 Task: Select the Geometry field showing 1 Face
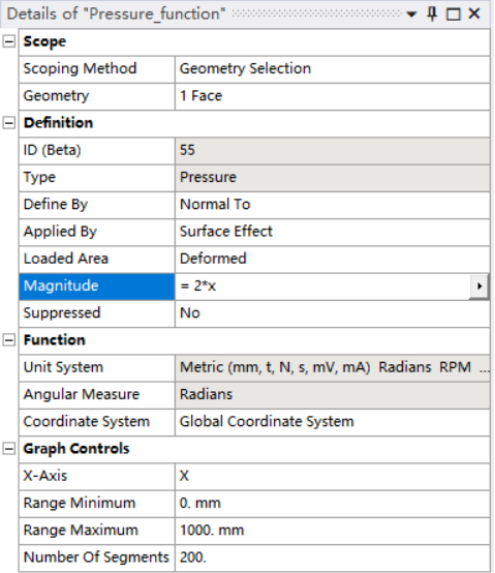tap(332, 96)
